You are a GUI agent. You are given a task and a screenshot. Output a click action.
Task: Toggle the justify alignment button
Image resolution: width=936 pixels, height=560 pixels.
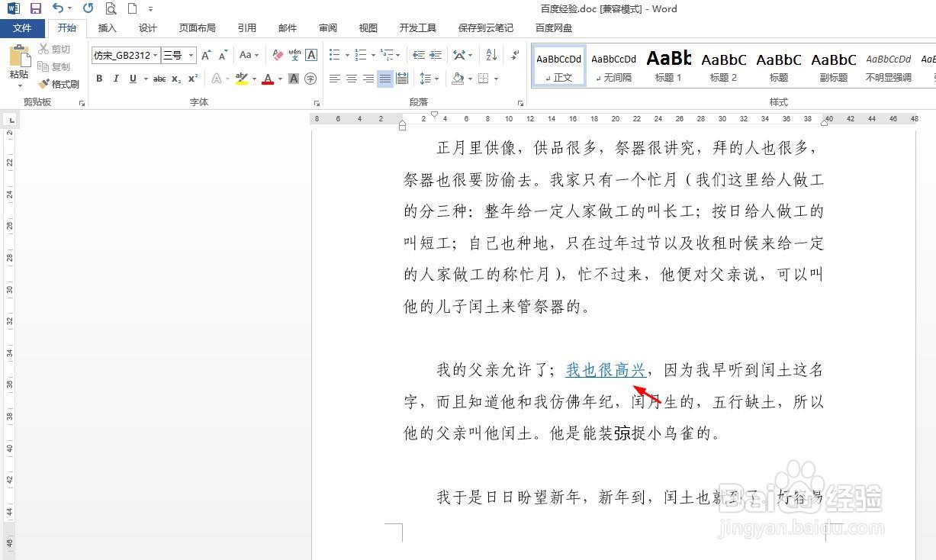[x=386, y=78]
